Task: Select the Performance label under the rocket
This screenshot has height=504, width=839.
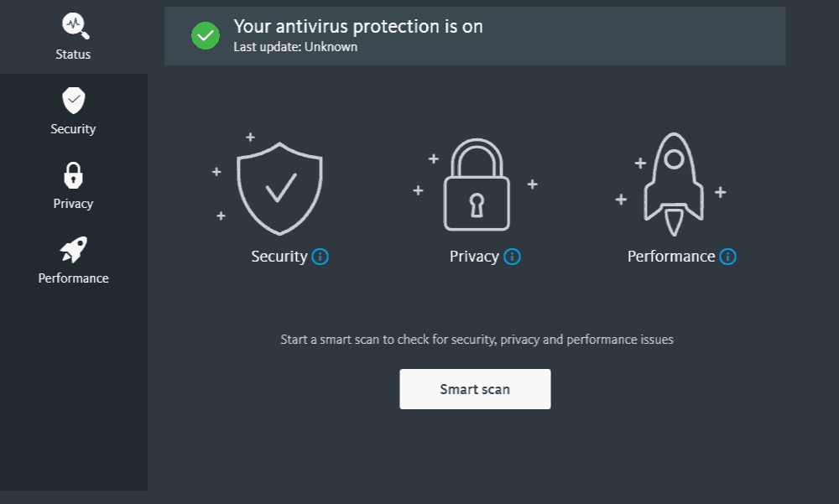Action: point(671,257)
